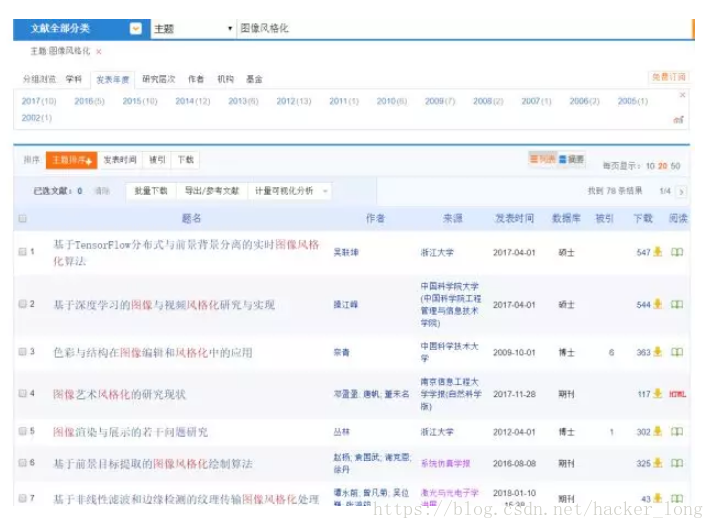
Task: Open the 基金 grouping tab
Action: click(x=254, y=79)
